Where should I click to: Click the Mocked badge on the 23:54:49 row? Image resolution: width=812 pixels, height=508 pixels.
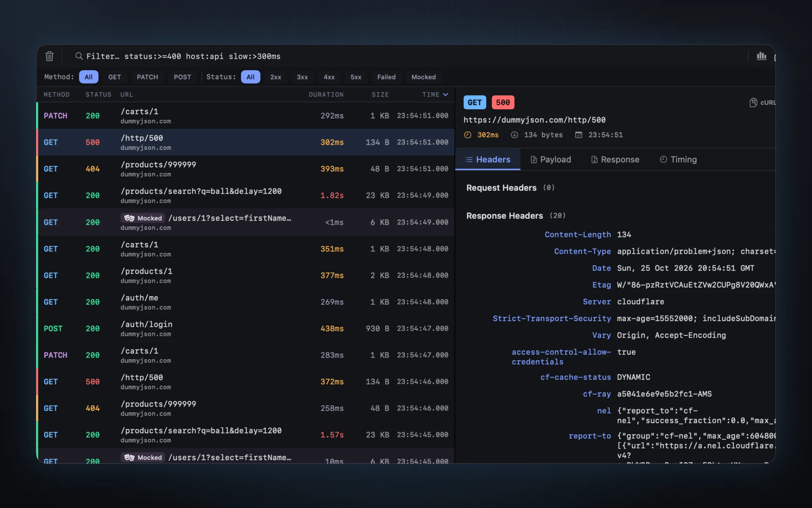143,218
